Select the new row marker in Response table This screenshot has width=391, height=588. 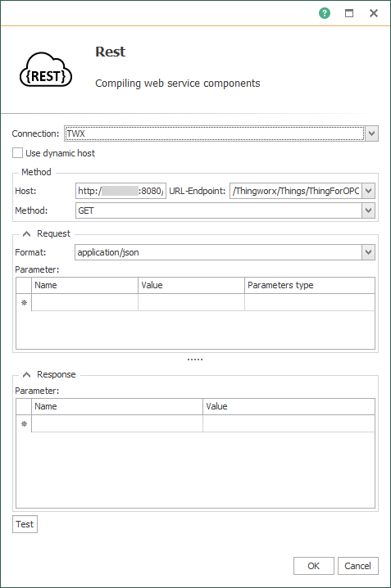coord(24,423)
